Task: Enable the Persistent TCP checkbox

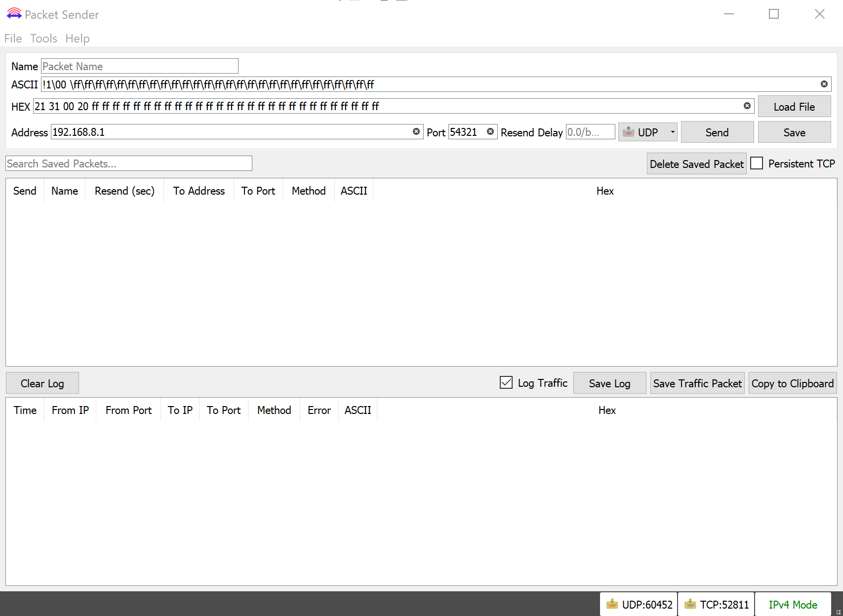Action: [757, 164]
